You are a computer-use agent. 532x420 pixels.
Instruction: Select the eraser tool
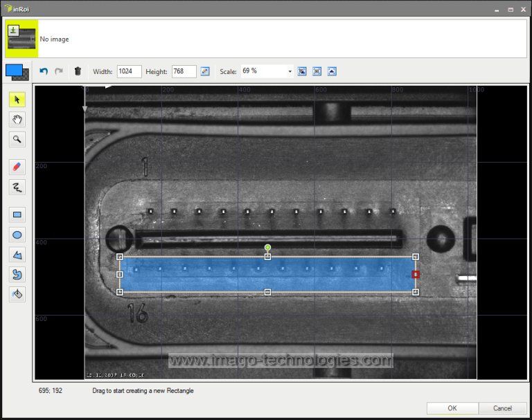[x=17, y=167]
